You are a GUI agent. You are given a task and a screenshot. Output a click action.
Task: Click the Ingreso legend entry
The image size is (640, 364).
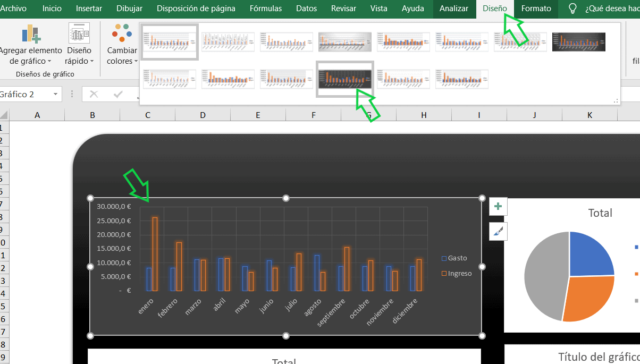click(457, 273)
